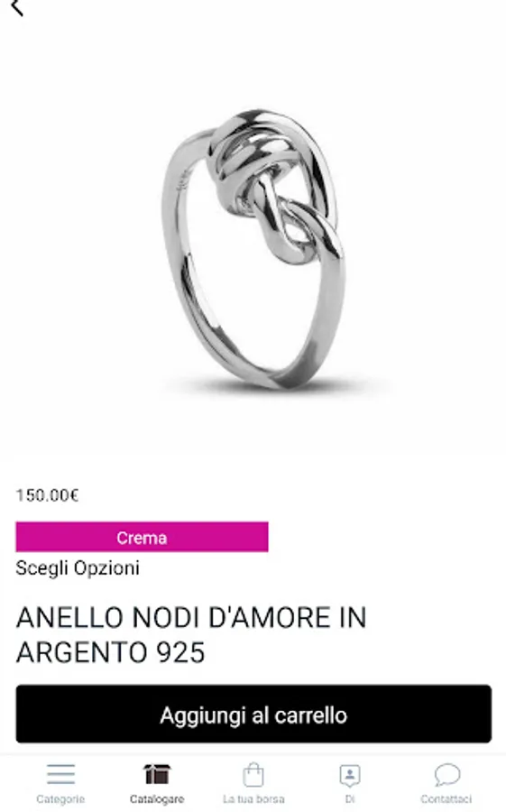
Task: Open the Categorie hamburger icon
Action: pos(60,774)
